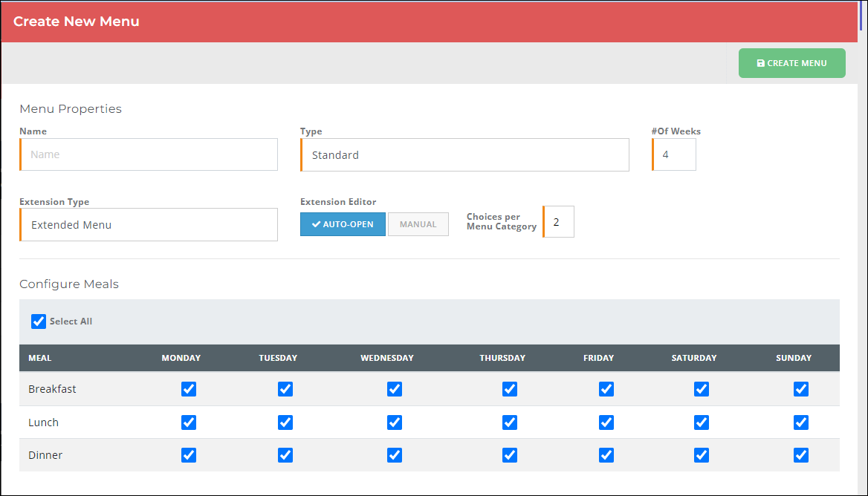868x496 pixels.
Task: Uncheck Breakfast on Thursday
Action: point(510,388)
